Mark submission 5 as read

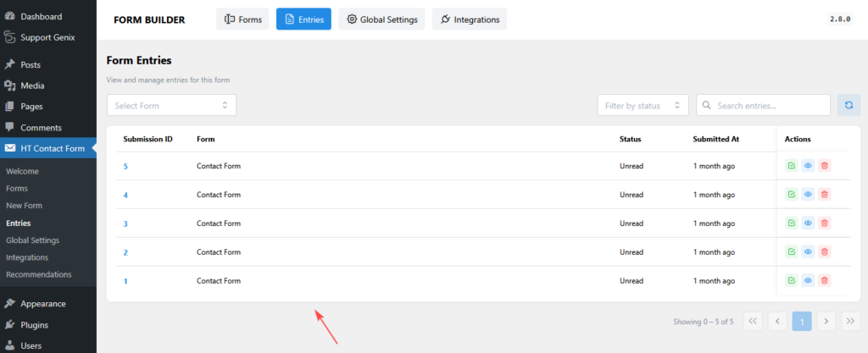[x=791, y=166]
